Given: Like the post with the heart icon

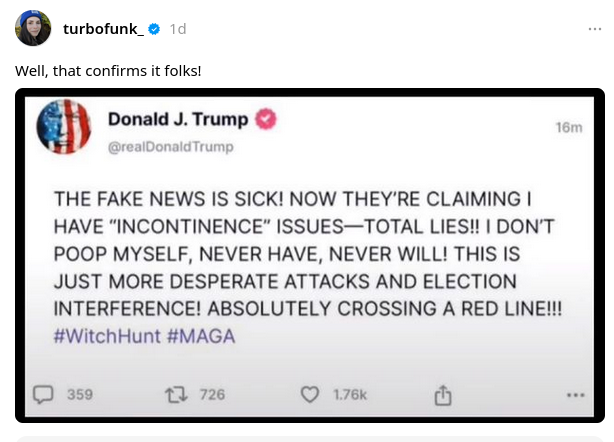Looking at the screenshot, I should 312,395.
